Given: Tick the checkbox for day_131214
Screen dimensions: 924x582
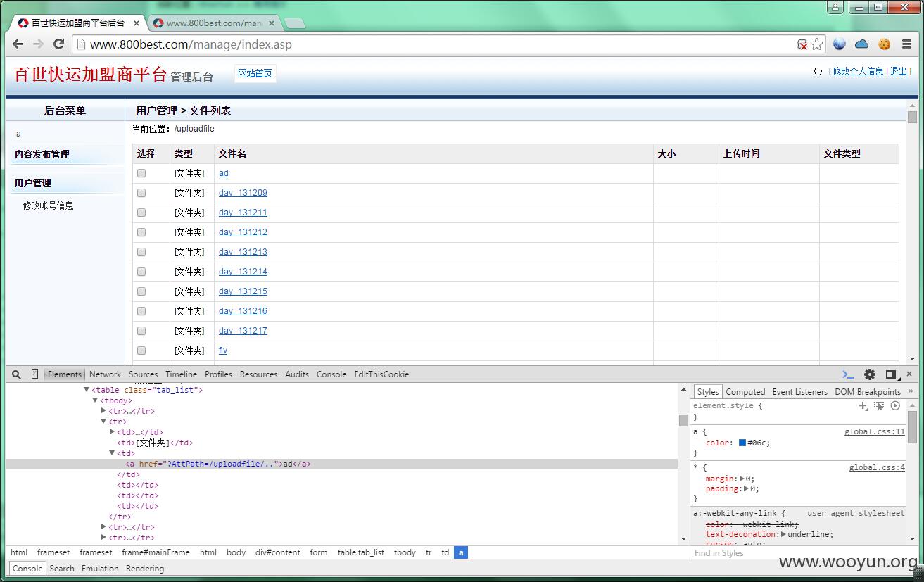Looking at the screenshot, I should pyautogui.click(x=141, y=272).
